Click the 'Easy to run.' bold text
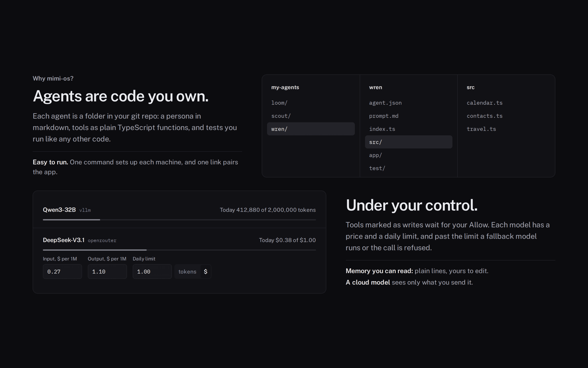588x368 pixels. pyautogui.click(x=50, y=162)
